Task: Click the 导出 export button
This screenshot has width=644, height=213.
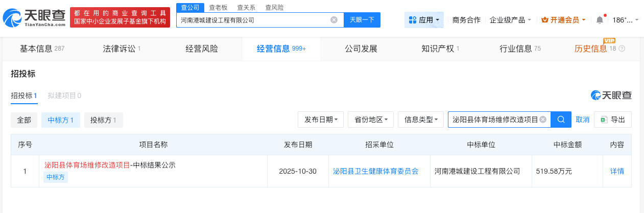Action: point(613,120)
